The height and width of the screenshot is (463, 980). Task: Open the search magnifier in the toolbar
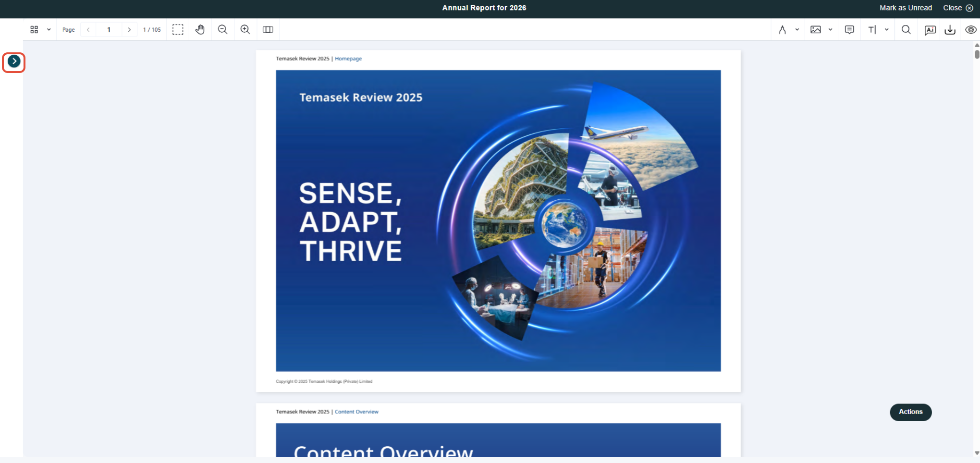(906, 30)
